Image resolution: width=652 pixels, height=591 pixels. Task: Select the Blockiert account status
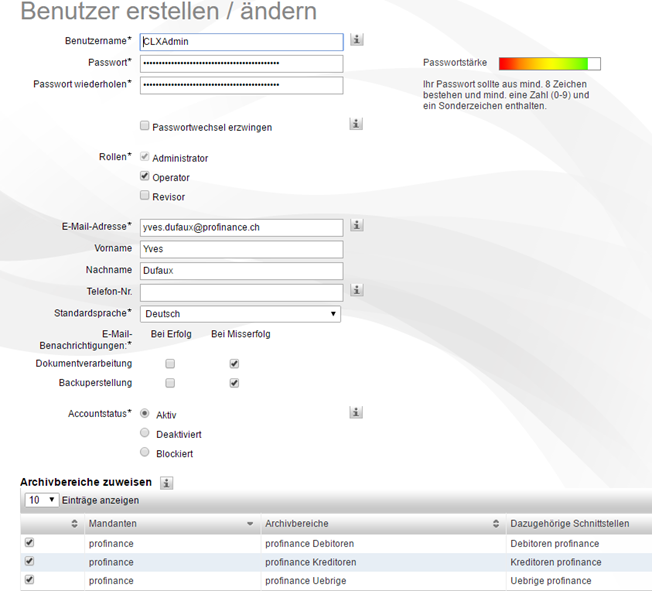click(x=145, y=452)
